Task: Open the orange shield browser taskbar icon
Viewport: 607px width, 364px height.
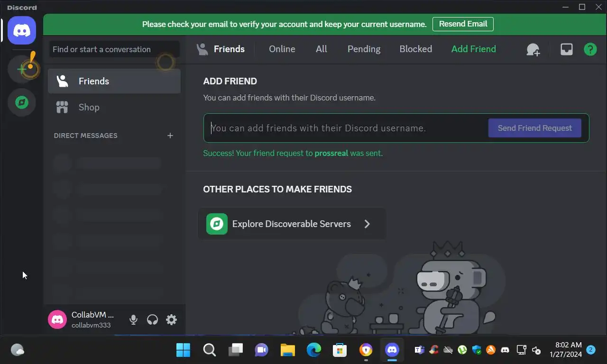Action: point(366,350)
